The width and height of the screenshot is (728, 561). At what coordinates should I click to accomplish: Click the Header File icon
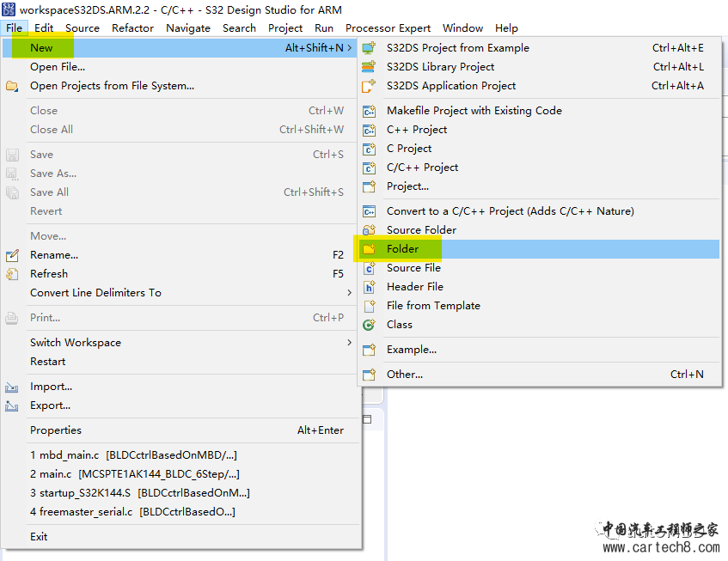(x=369, y=287)
